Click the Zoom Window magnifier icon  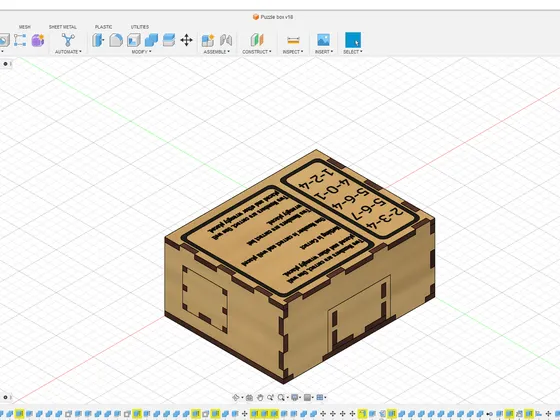tap(281, 398)
